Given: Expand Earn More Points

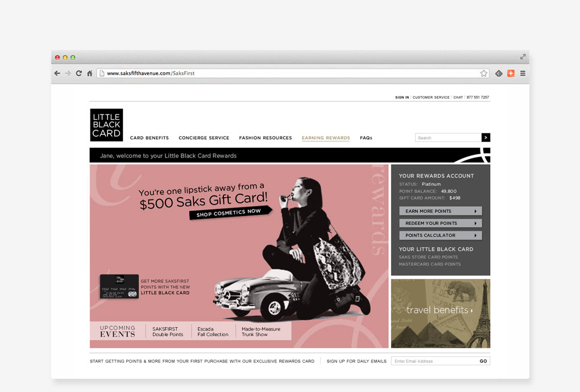Looking at the screenshot, I should click(x=441, y=211).
